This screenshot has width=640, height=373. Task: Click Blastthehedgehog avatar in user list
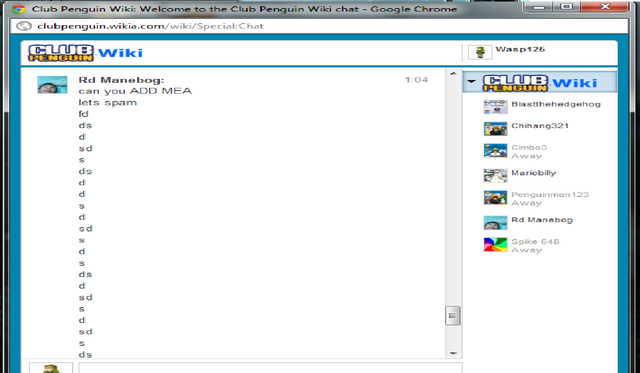[x=495, y=107]
